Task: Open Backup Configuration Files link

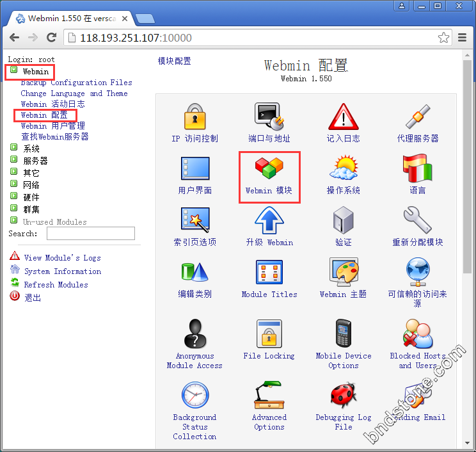Action: 77,83
